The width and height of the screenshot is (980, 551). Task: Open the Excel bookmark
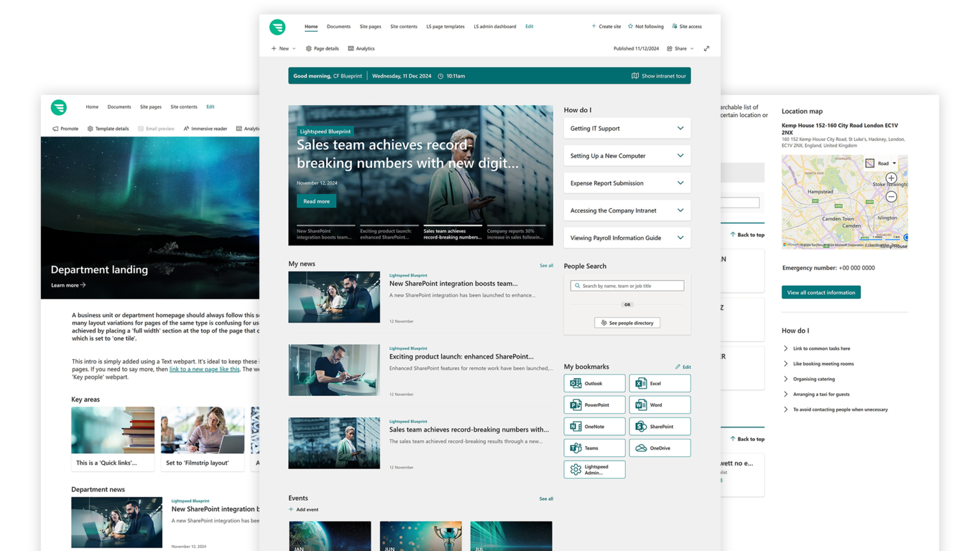click(x=660, y=383)
